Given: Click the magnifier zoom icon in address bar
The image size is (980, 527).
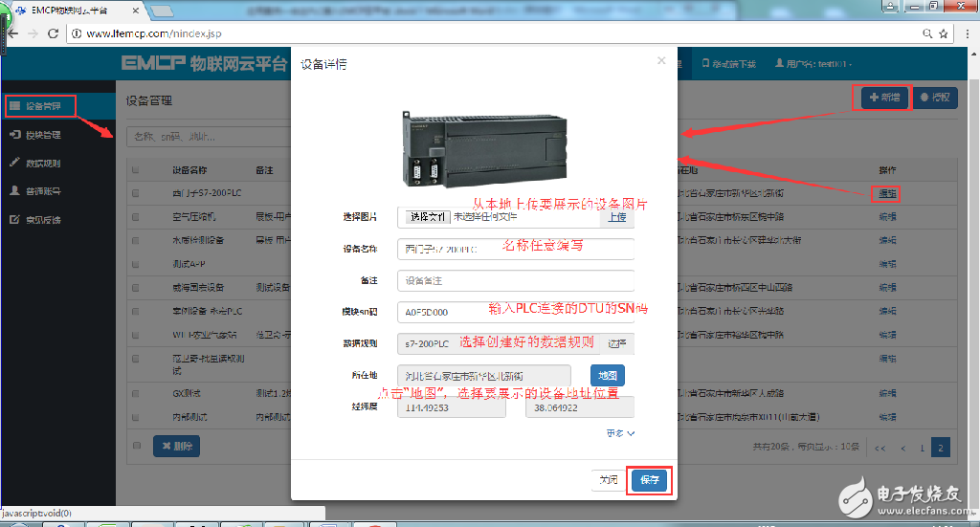Looking at the screenshot, I should click(927, 33).
